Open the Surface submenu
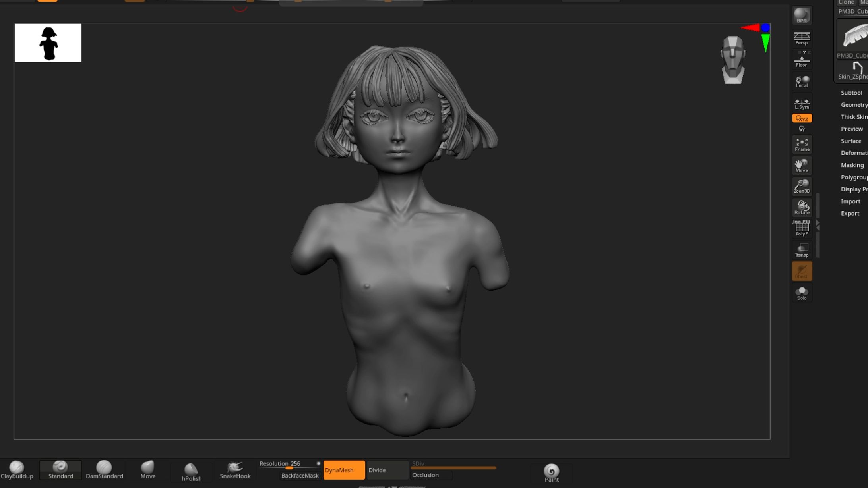This screenshot has width=868, height=488. 851,141
